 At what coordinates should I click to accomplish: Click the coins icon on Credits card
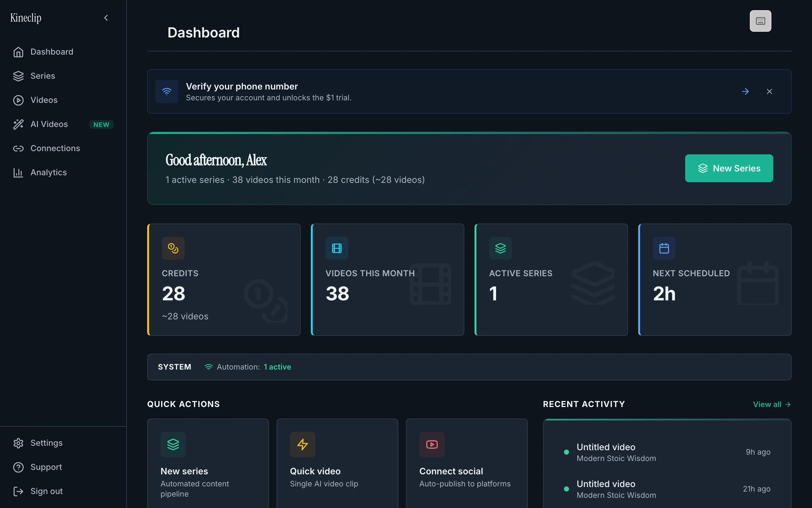tap(173, 248)
